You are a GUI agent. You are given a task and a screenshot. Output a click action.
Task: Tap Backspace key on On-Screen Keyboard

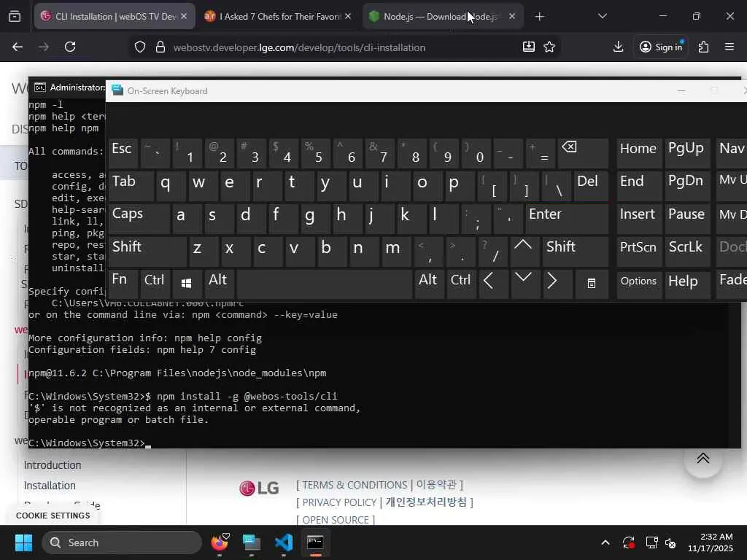click(x=583, y=153)
